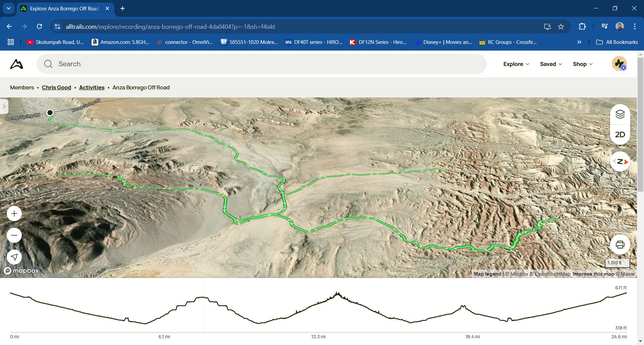The image size is (644, 345).
Task: Open Map legend link
Action: tap(487, 274)
